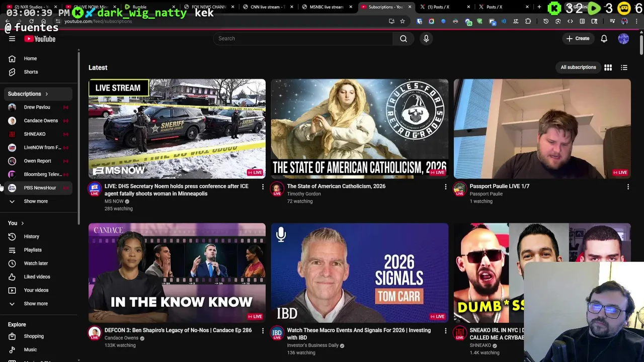Open options for Passport Paulie LIVE video
This screenshot has height=362, width=644.
(628, 187)
